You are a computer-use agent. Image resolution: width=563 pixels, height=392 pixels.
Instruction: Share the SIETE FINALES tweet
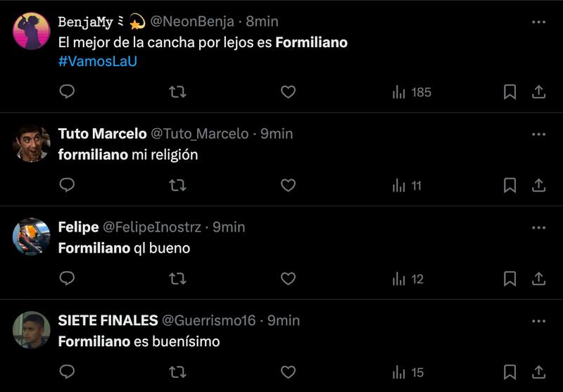point(538,372)
